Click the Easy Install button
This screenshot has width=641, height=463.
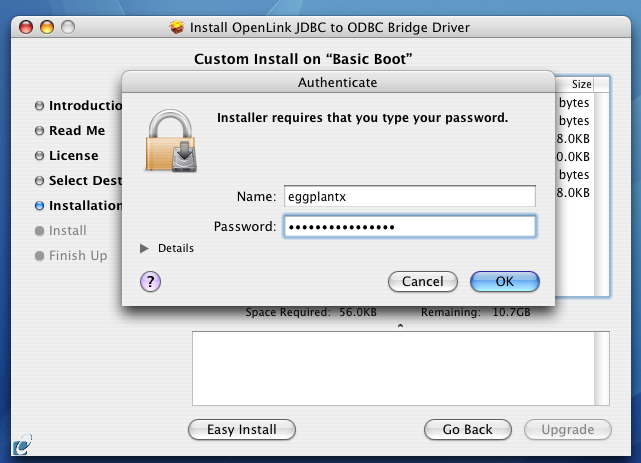pos(242,429)
